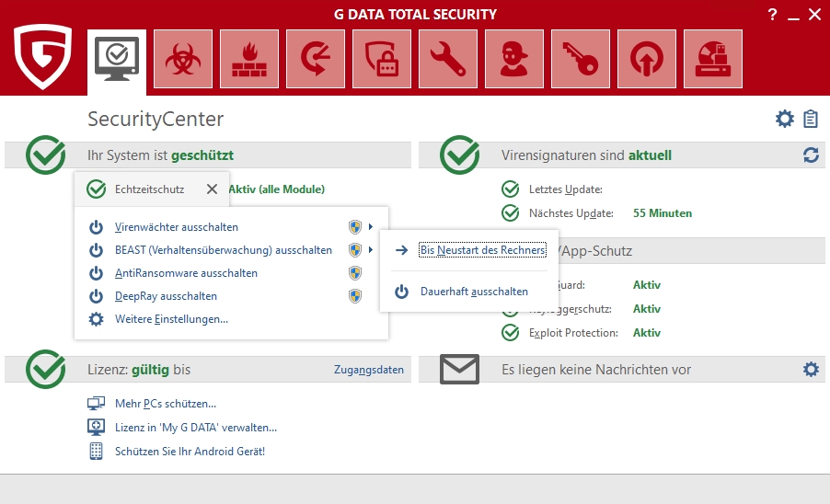Image resolution: width=830 pixels, height=504 pixels.
Task: Click gear icon beside Weitere Einstellungen
Action: 96,319
